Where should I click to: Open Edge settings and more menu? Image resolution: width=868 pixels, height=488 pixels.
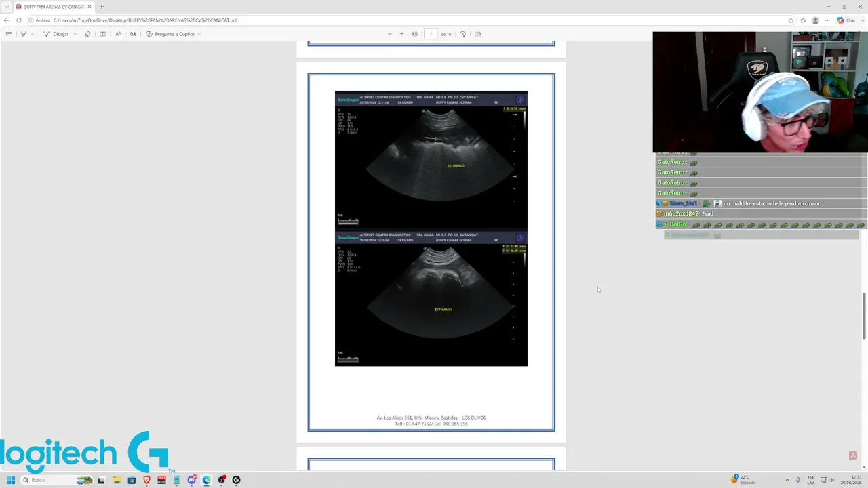(x=827, y=20)
